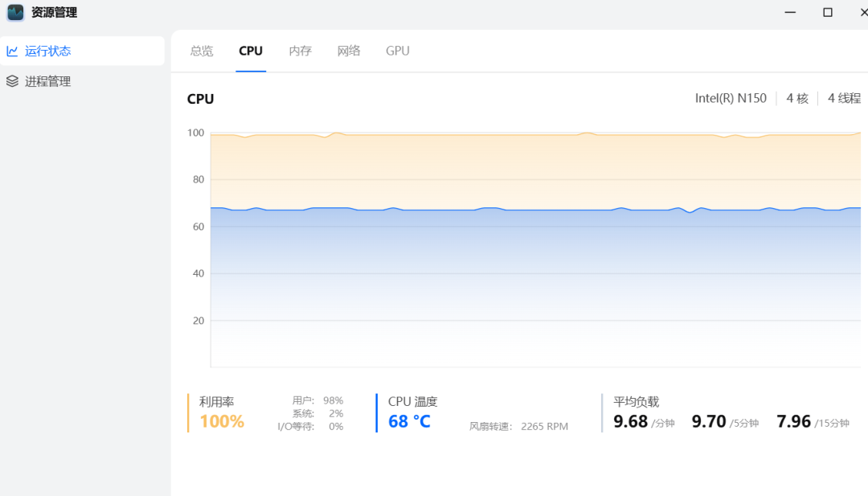This screenshot has height=496, width=868.
Task: View the GPU tab
Action: point(397,51)
